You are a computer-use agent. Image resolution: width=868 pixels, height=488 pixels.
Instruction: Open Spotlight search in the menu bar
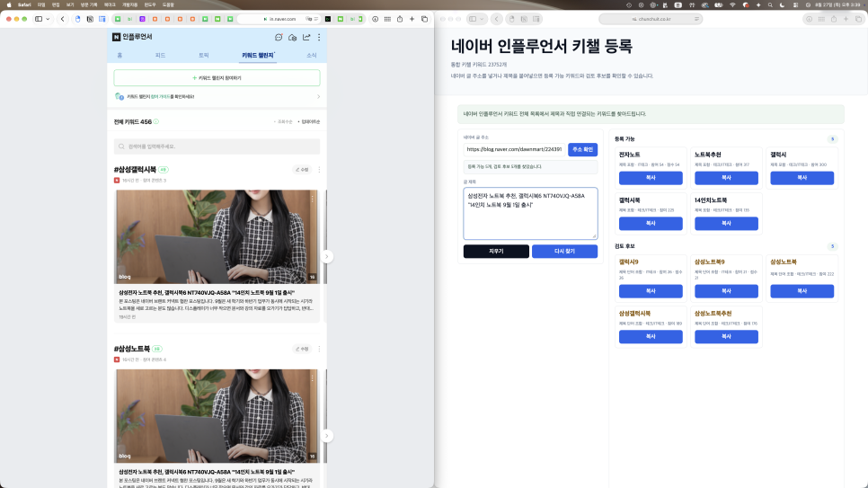click(x=770, y=4)
